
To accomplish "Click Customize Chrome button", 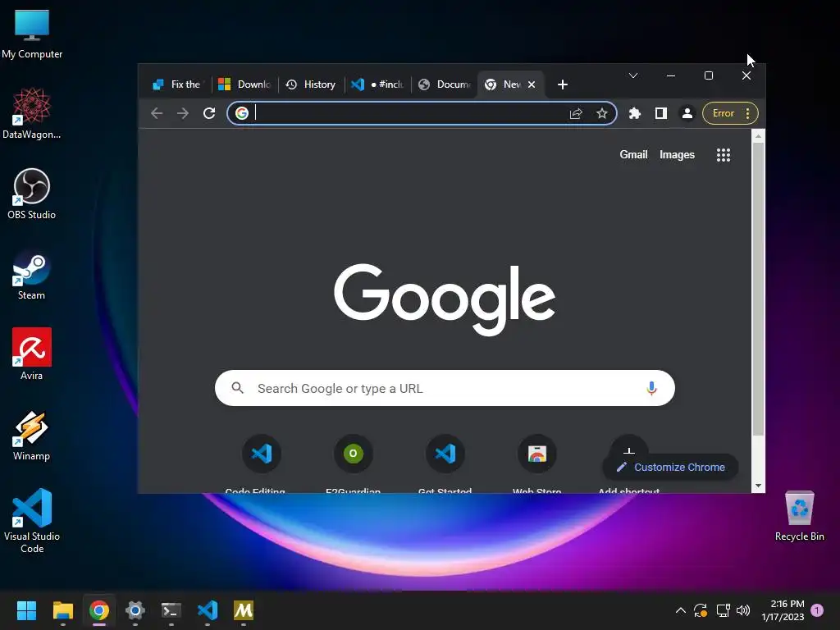I will (x=671, y=467).
